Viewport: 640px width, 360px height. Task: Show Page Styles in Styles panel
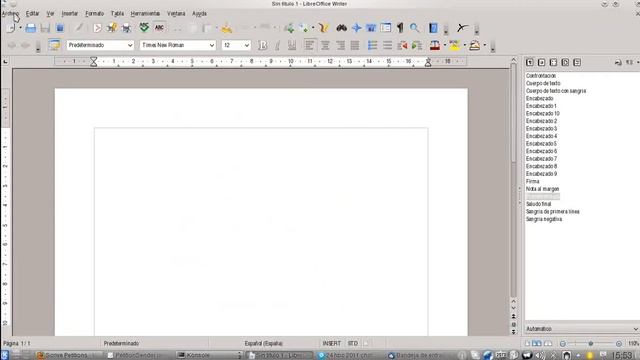[x=565, y=62]
